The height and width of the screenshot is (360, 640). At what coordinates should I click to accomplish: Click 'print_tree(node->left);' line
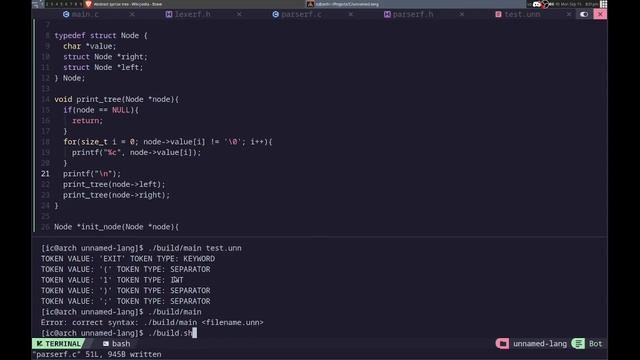114,184
